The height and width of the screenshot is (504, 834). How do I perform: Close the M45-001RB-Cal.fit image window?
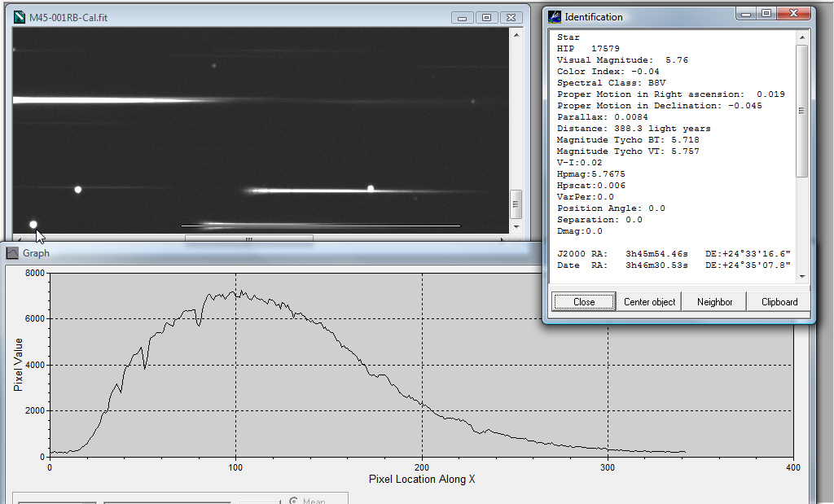coord(511,17)
